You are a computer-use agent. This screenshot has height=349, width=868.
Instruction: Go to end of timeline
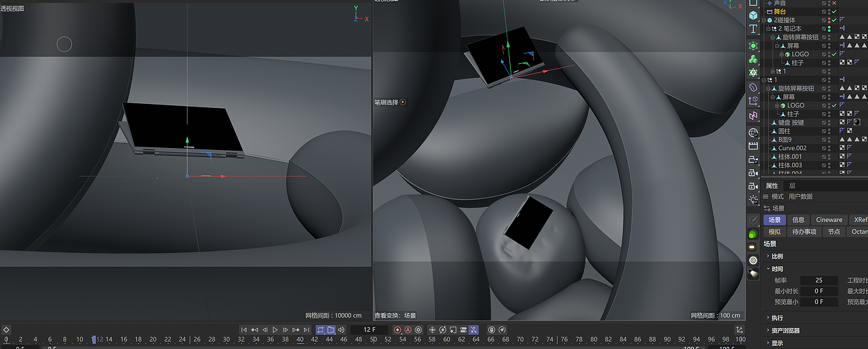(x=307, y=330)
